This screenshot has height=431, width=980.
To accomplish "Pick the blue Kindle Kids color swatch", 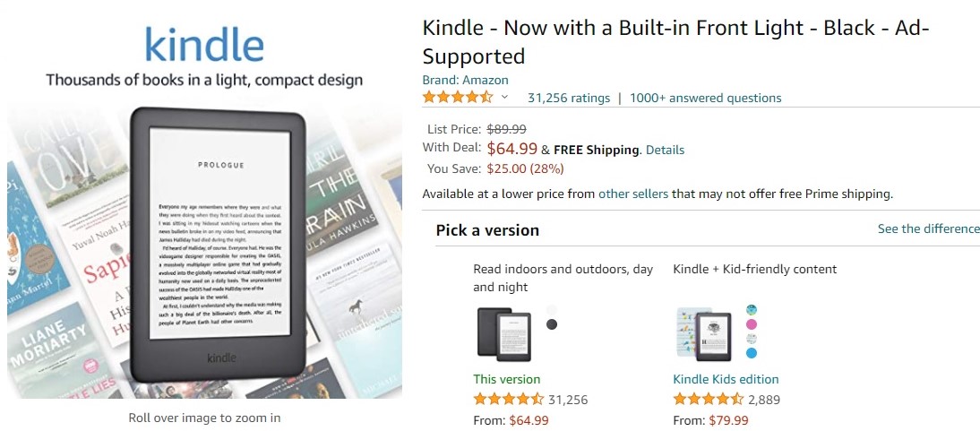I will pyautogui.click(x=752, y=352).
